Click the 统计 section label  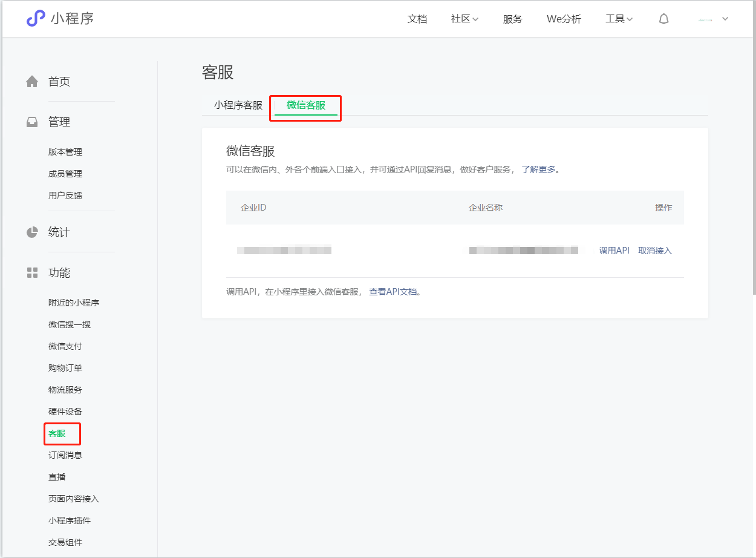[59, 232]
